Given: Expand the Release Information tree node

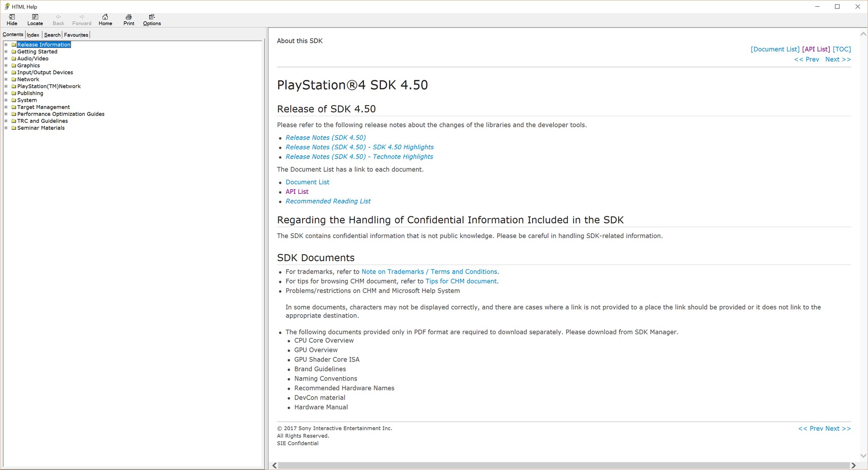Looking at the screenshot, I should (x=6, y=45).
